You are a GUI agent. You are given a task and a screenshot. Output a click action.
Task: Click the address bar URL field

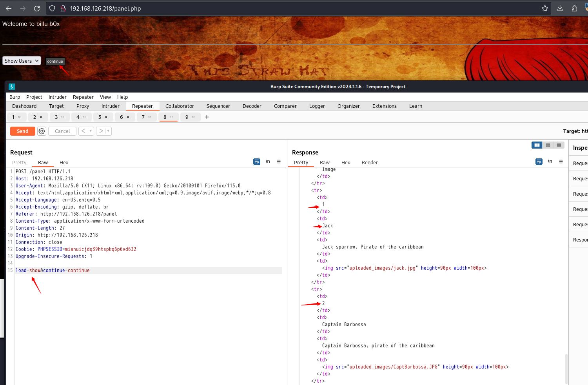point(298,8)
